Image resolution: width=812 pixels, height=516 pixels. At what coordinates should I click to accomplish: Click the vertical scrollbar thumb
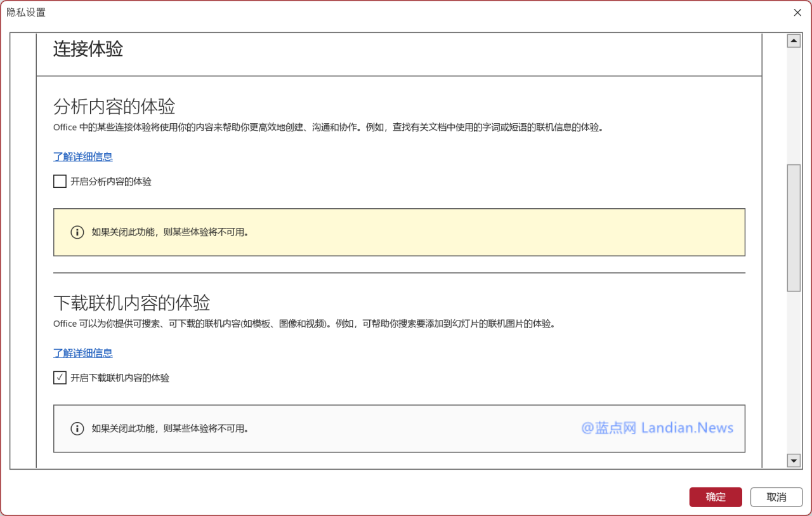click(x=794, y=228)
